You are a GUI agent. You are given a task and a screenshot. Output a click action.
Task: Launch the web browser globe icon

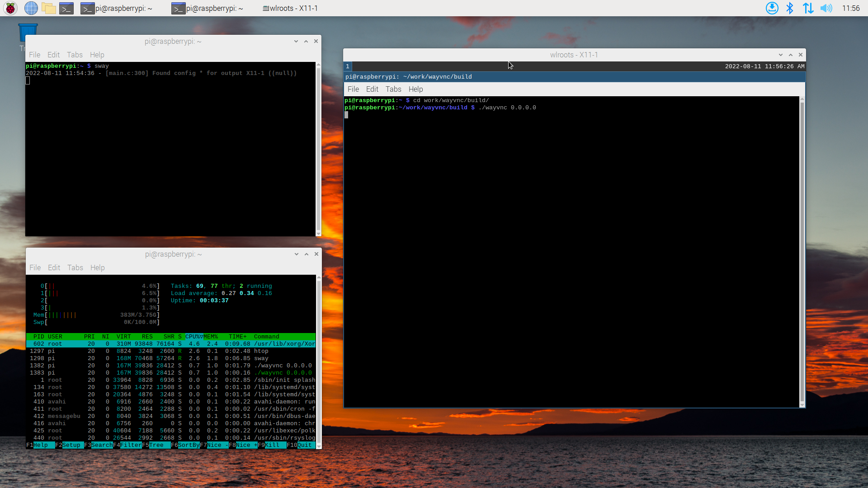point(31,8)
